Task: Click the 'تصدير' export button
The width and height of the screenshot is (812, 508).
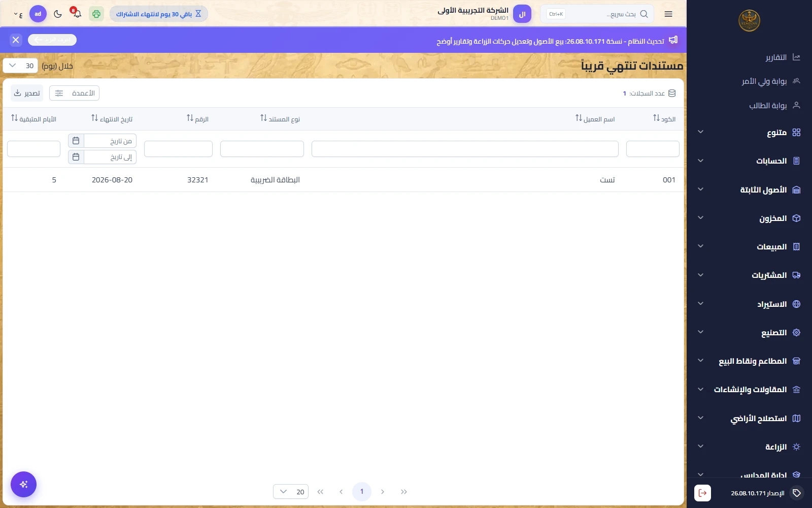Action: tap(27, 93)
